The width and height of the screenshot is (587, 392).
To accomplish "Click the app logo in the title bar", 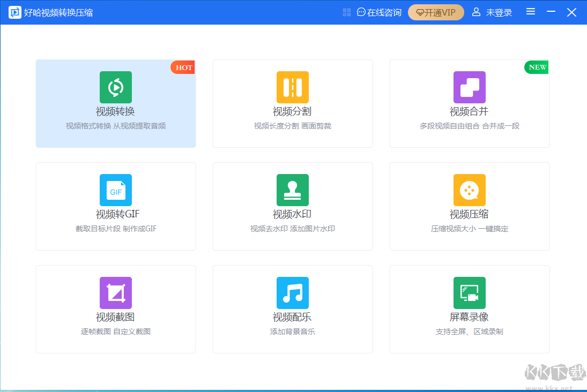I will (x=14, y=12).
